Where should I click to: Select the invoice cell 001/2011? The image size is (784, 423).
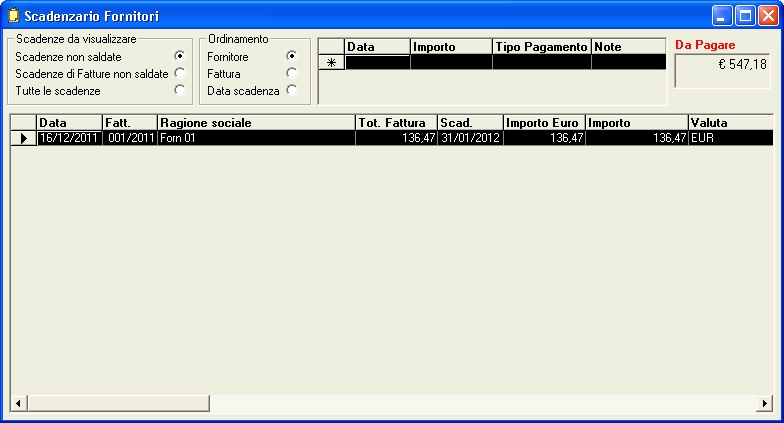[x=130, y=138]
